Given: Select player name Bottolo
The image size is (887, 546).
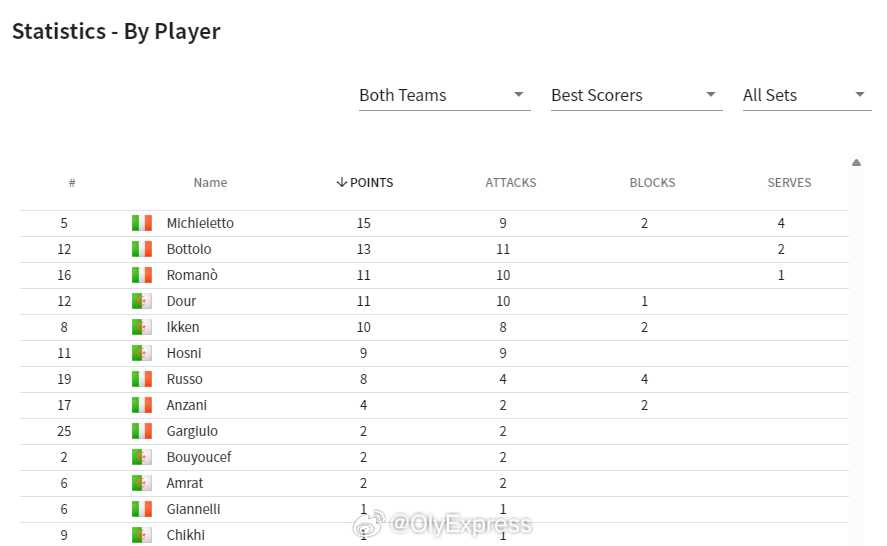Looking at the screenshot, I should click(x=189, y=249).
